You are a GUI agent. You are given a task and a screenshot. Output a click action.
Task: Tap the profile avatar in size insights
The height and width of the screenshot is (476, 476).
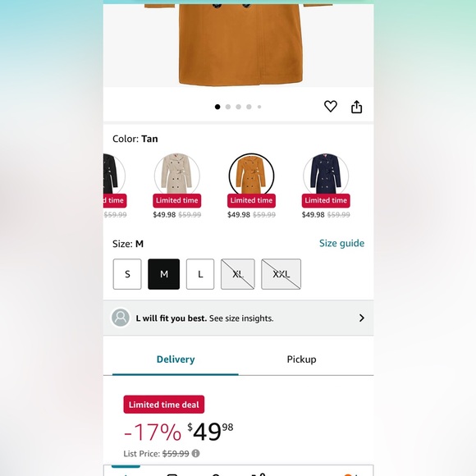[121, 318]
